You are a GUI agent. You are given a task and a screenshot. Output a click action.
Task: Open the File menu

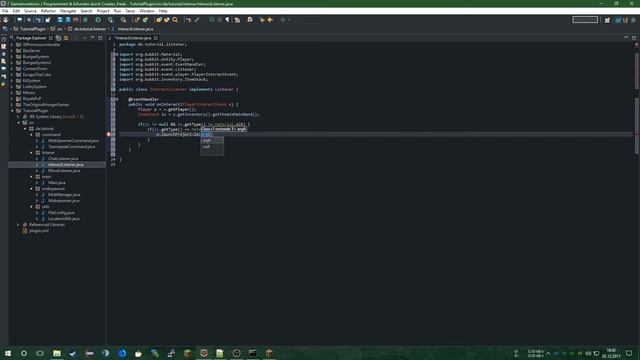[x=5, y=11]
